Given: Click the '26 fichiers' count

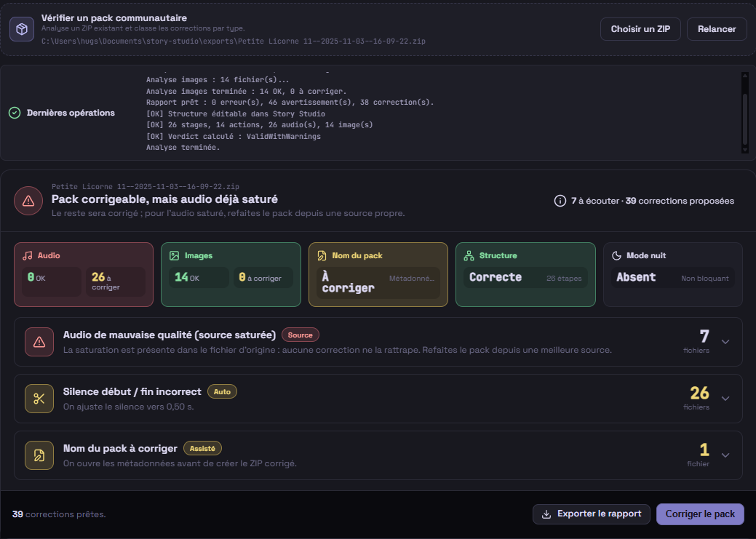Looking at the screenshot, I should (696, 398).
